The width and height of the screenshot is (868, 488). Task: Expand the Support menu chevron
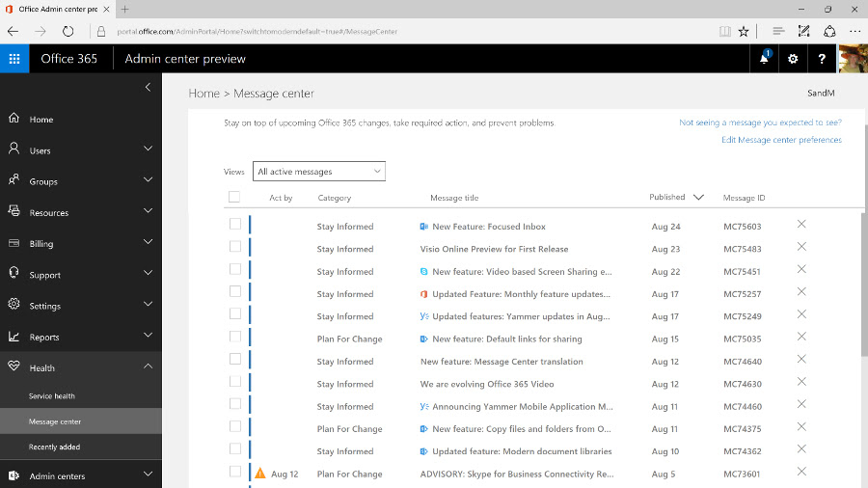[x=148, y=273]
